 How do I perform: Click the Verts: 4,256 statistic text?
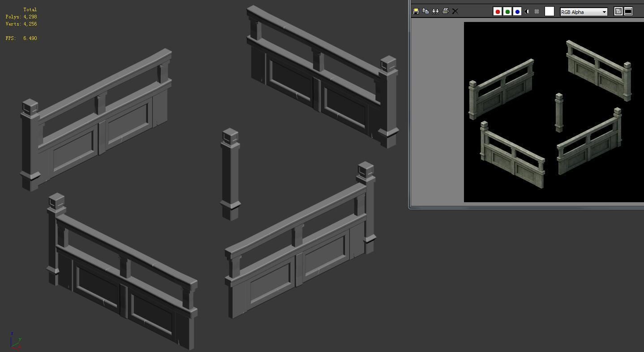pos(21,24)
